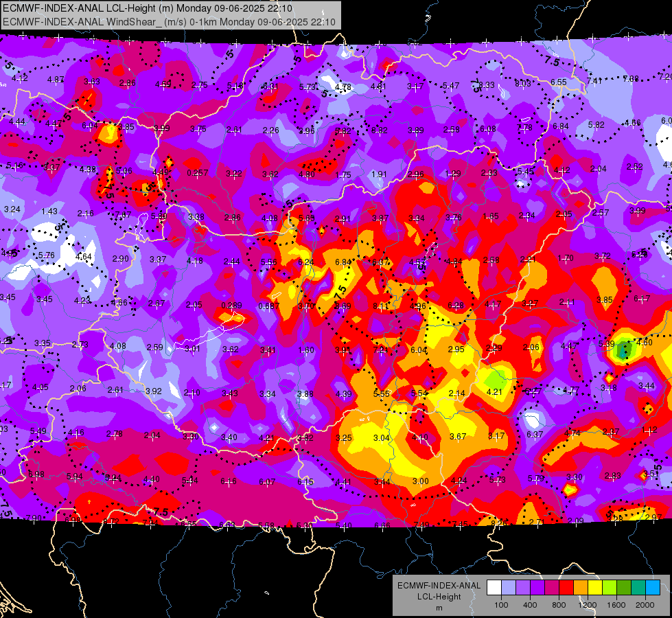Click the grid value '1.12'
The width and height of the screenshot is (672, 618).
click(650, 430)
